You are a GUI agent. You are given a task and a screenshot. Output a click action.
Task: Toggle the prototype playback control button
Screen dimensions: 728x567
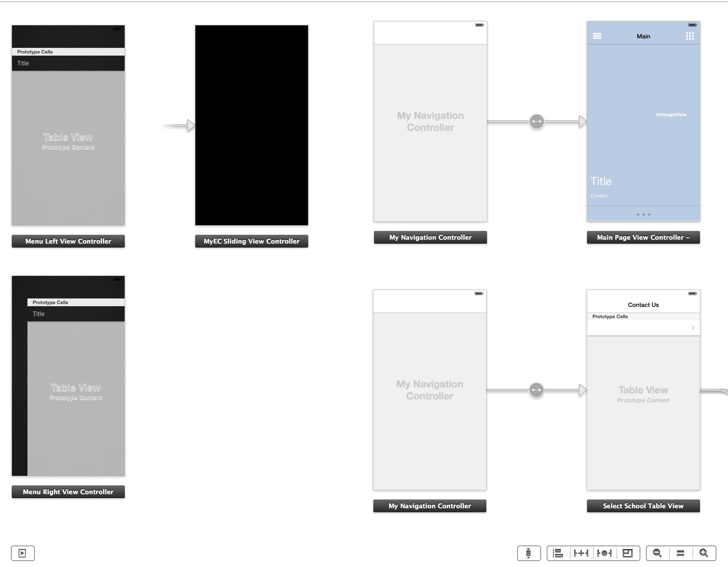(23, 553)
